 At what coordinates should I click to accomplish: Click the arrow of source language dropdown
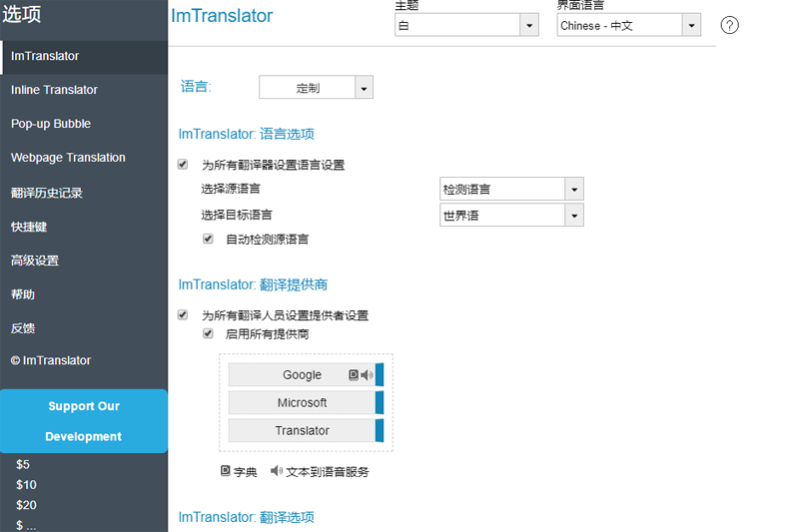574,189
